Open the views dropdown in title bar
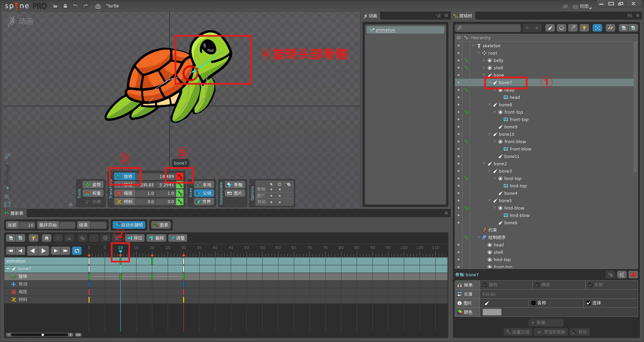The height and width of the screenshot is (342, 644). [x=582, y=6]
